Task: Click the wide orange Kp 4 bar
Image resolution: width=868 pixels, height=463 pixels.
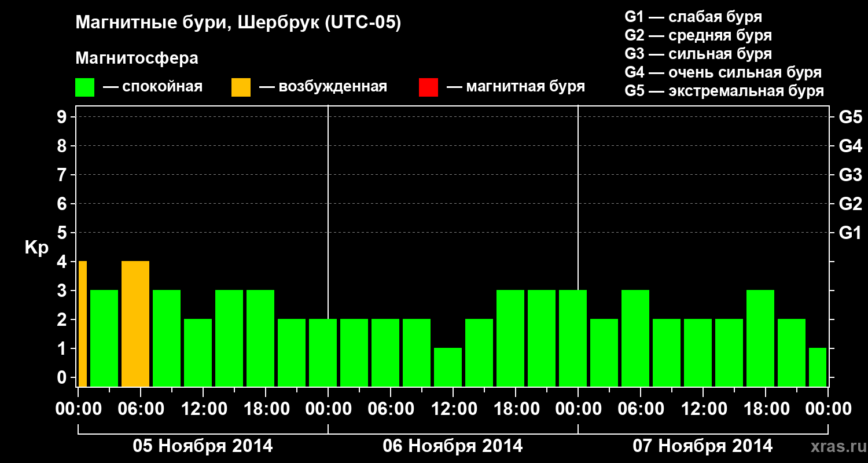Action: coord(135,324)
